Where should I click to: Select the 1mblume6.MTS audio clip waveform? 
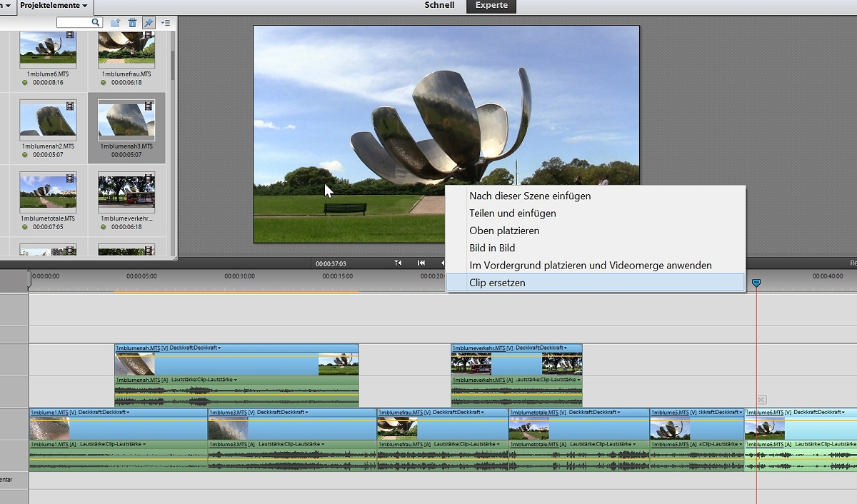pyautogui.click(x=801, y=460)
